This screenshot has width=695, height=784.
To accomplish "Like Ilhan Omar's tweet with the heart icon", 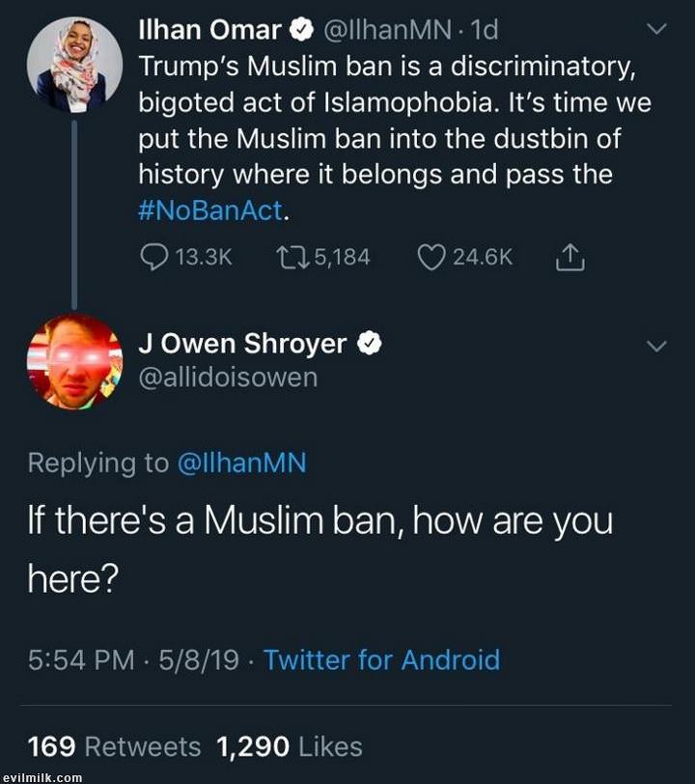I will pyautogui.click(x=431, y=257).
